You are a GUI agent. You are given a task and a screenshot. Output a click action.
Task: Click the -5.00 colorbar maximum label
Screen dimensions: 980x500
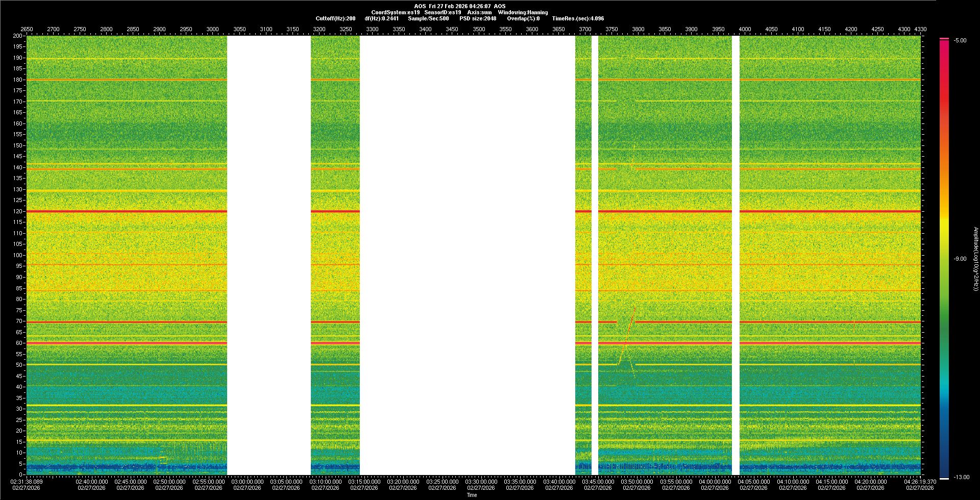tap(960, 41)
